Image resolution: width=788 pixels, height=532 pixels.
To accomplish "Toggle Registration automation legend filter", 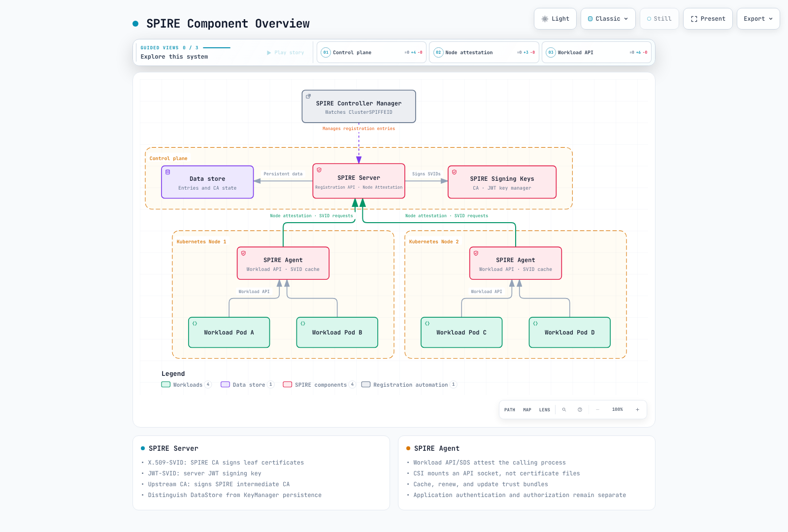I will 409,385.
